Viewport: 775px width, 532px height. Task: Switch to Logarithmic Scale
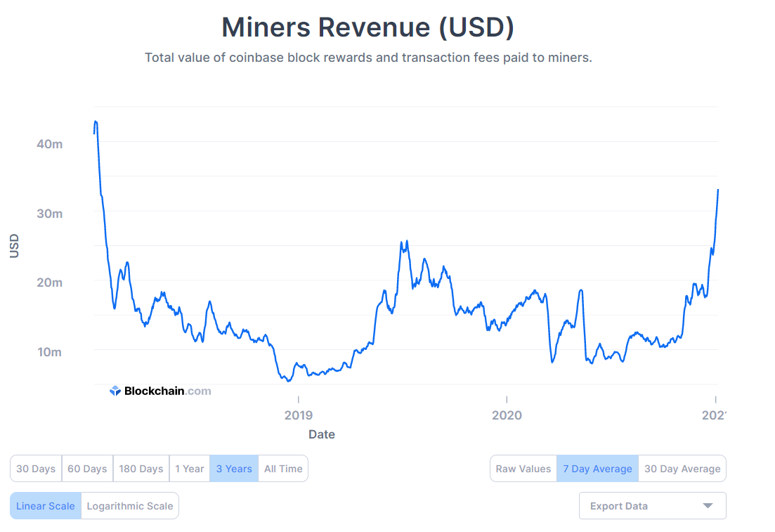pyautogui.click(x=130, y=506)
